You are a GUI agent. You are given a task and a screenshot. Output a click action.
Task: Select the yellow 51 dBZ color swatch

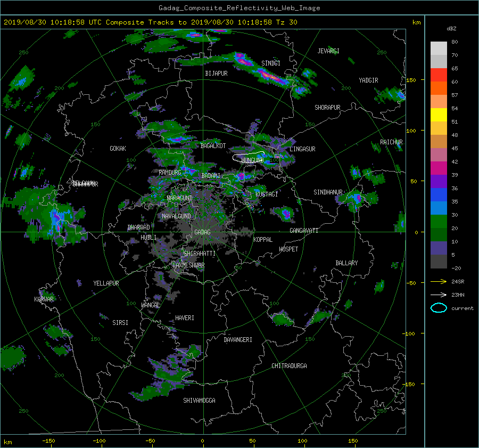point(439,115)
